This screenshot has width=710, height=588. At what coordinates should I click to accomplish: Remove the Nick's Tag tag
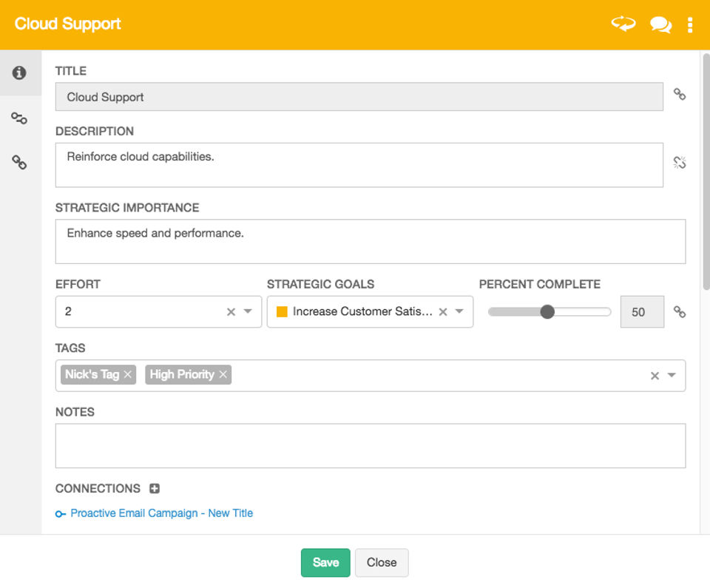coord(128,375)
